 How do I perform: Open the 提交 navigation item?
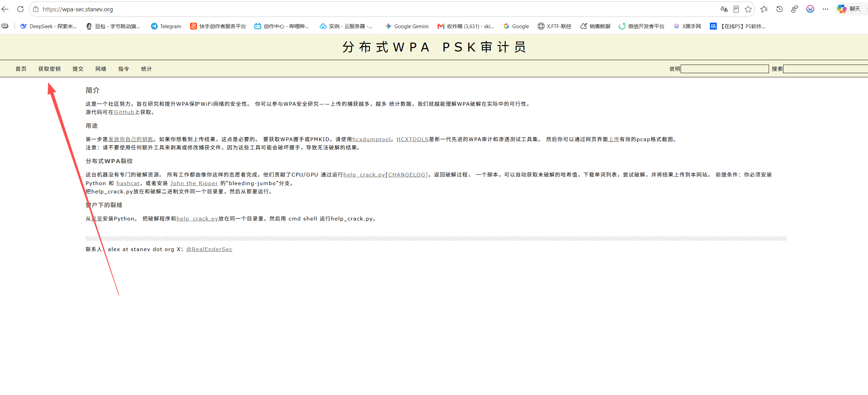(78, 69)
